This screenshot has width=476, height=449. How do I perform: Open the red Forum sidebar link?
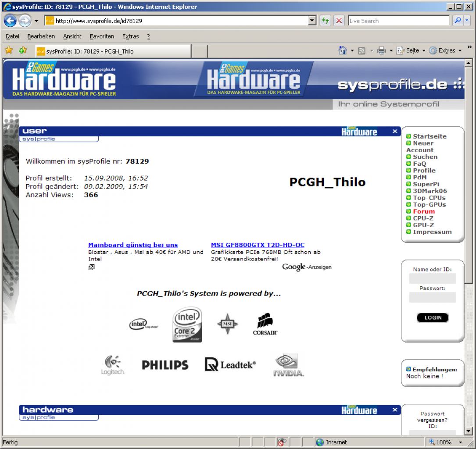pos(424,211)
